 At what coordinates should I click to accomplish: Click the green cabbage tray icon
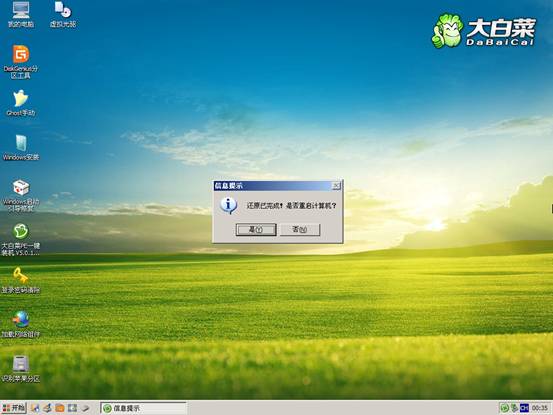505,408
